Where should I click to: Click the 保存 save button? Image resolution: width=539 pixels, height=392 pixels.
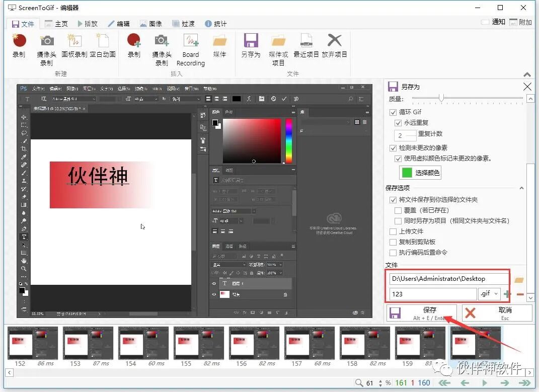(422, 312)
